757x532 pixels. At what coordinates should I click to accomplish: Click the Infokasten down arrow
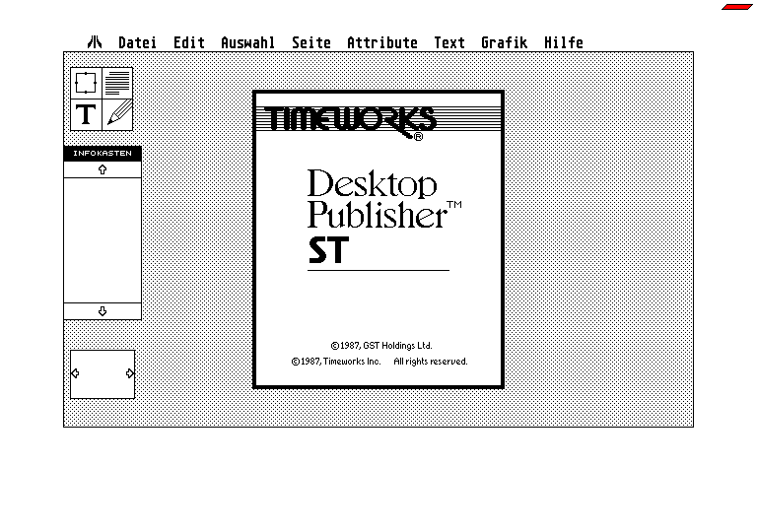[x=103, y=311]
